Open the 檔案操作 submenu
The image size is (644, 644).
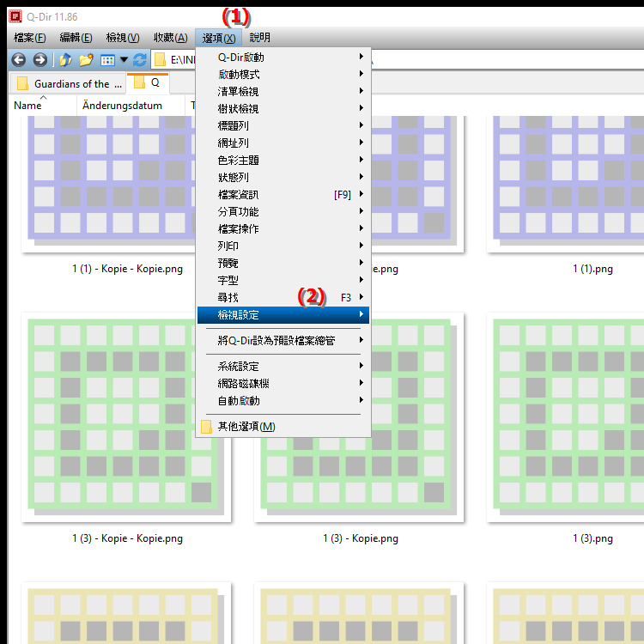(283, 228)
